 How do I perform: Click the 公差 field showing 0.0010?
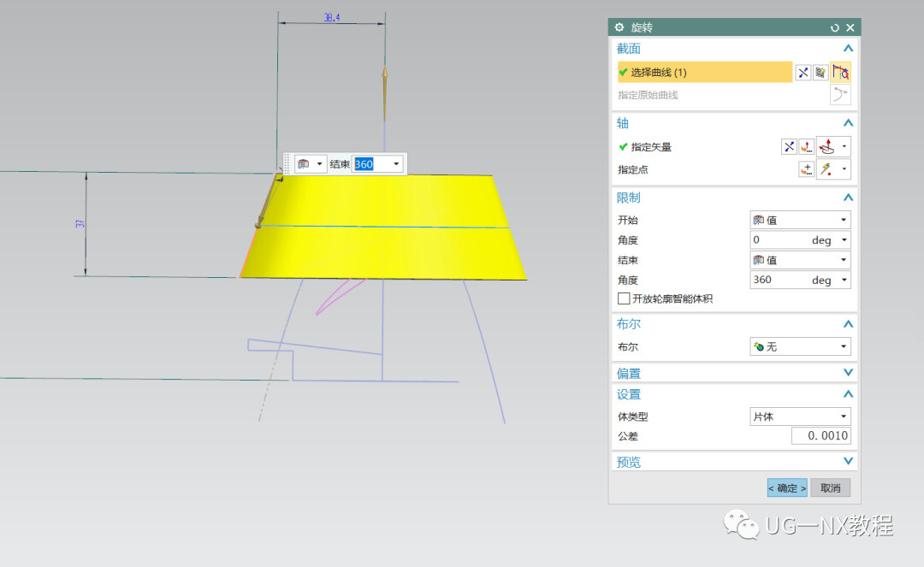(820, 435)
